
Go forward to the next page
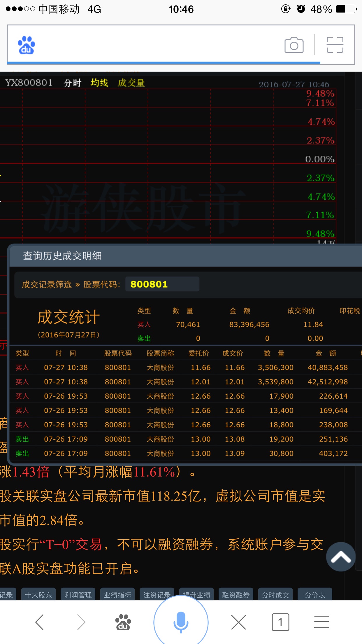pyautogui.click(x=81, y=622)
